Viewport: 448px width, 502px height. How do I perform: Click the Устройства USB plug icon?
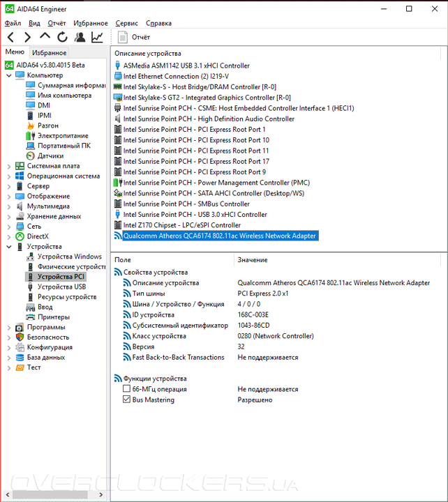pyautogui.click(x=31, y=287)
